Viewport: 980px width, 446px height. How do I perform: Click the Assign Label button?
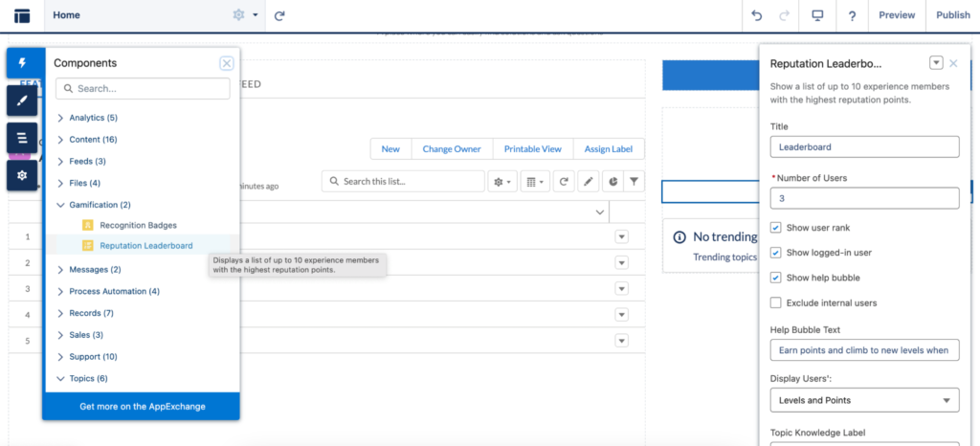(609, 148)
